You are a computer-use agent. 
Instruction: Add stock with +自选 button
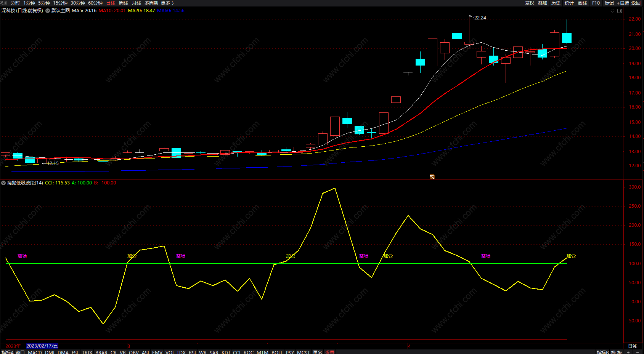623,3
